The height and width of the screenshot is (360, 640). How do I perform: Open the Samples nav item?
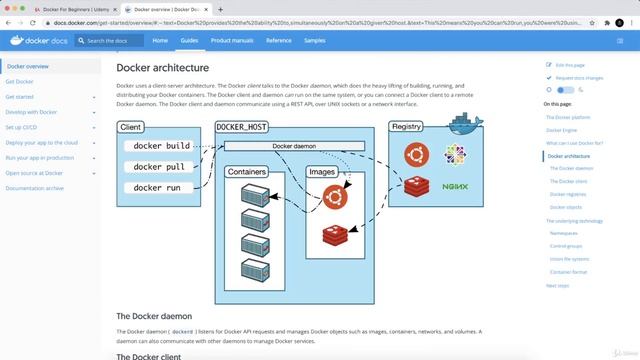point(315,40)
